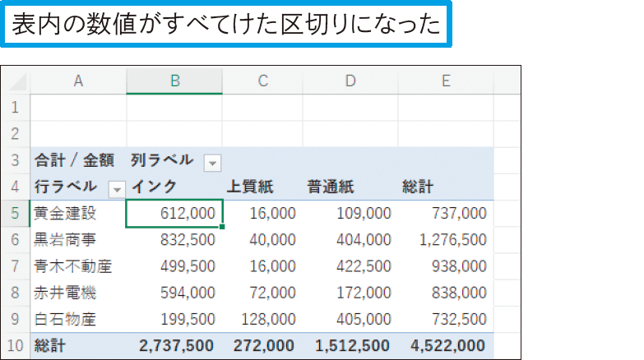Click cell with value 832,500
This screenshot has height=360, width=644.
pyautogui.click(x=174, y=240)
